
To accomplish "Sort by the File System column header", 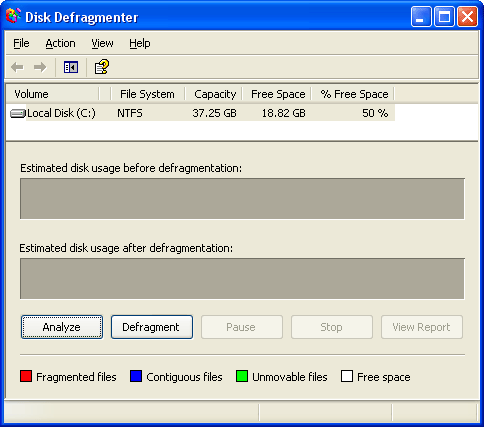I will click(x=148, y=94).
